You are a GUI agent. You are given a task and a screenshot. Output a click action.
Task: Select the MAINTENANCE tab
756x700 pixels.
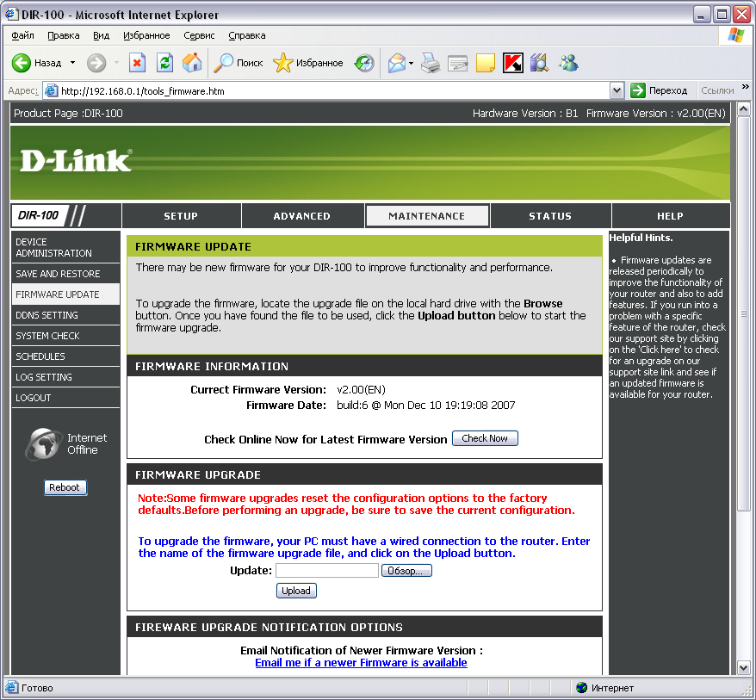click(427, 216)
